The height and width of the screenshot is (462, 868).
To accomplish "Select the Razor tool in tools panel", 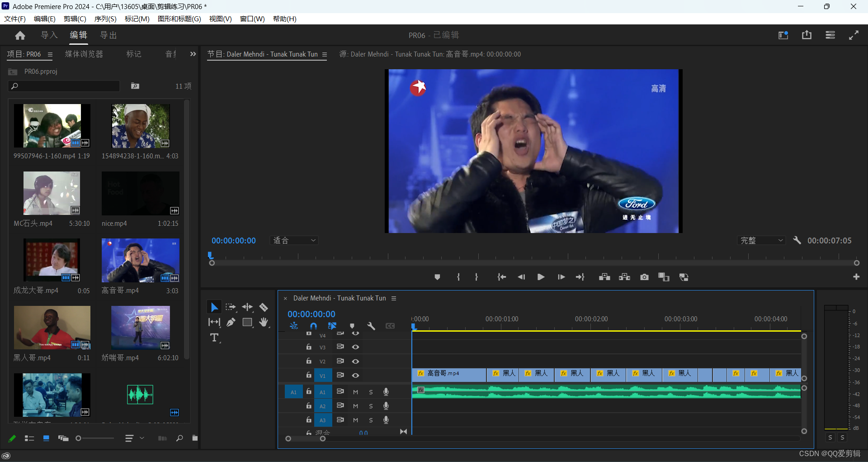I will tap(264, 308).
